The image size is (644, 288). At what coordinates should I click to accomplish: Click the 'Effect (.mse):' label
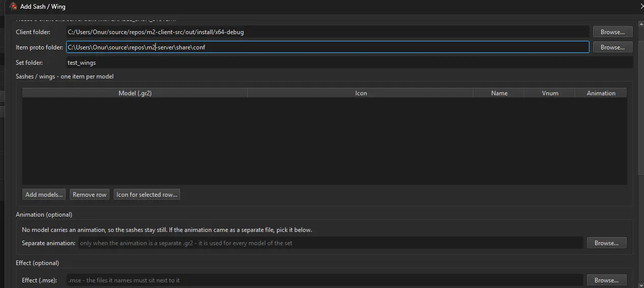coord(40,280)
